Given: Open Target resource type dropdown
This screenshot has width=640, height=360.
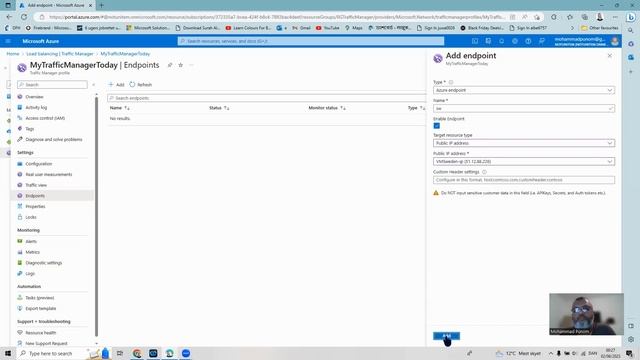Looking at the screenshot, I should [524, 143].
